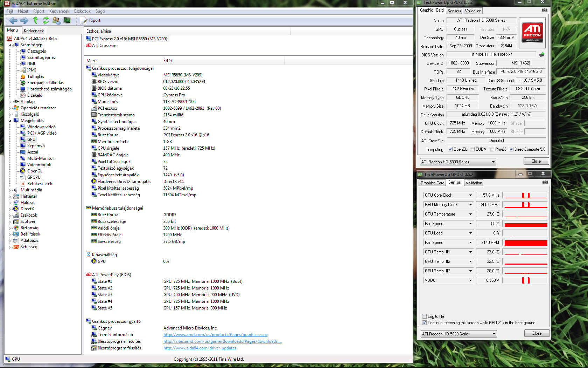This screenshot has width=588, height=368.
Task: Open GPU Memory Clock sensor dropdown
Action: tap(470, 205)
